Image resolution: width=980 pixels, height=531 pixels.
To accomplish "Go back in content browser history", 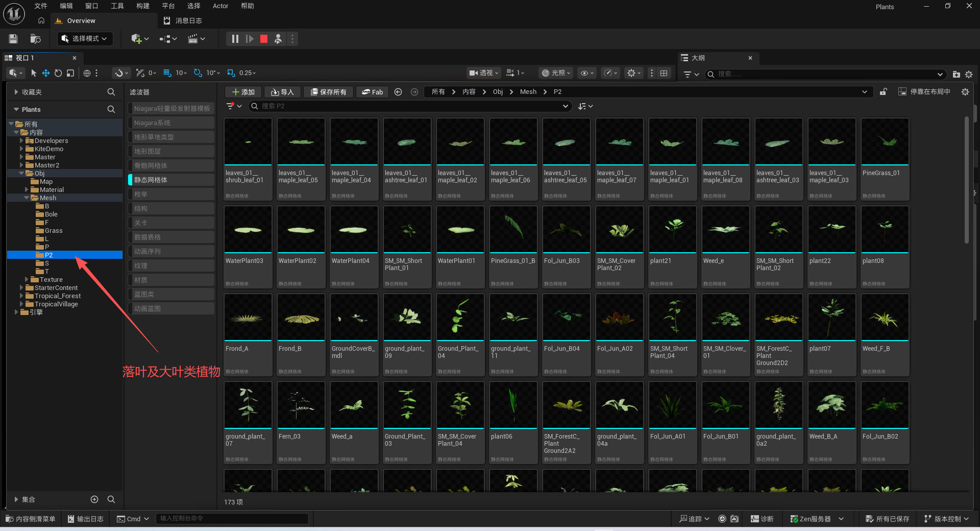I will point(398,92).
